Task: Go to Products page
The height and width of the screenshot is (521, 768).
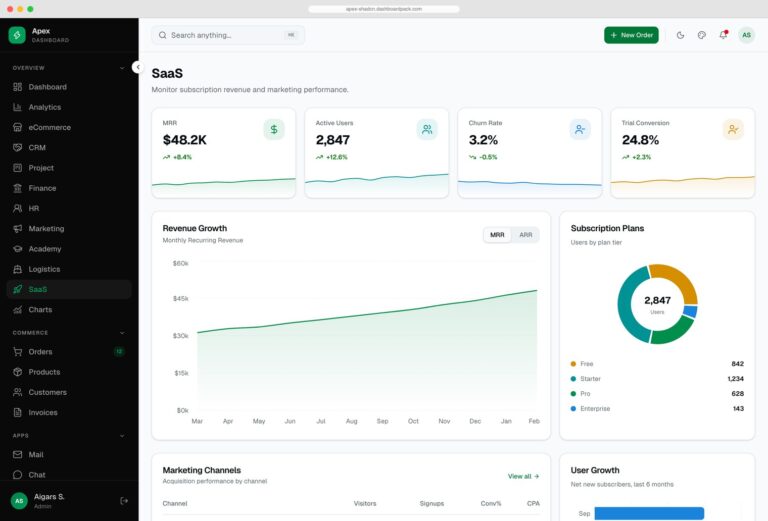Action: [x=69, y=372]
